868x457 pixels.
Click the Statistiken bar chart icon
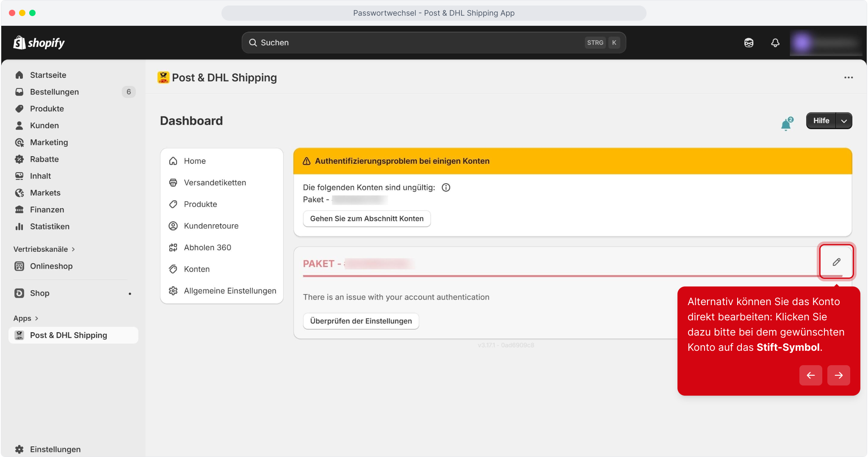[x=19, y=227]
